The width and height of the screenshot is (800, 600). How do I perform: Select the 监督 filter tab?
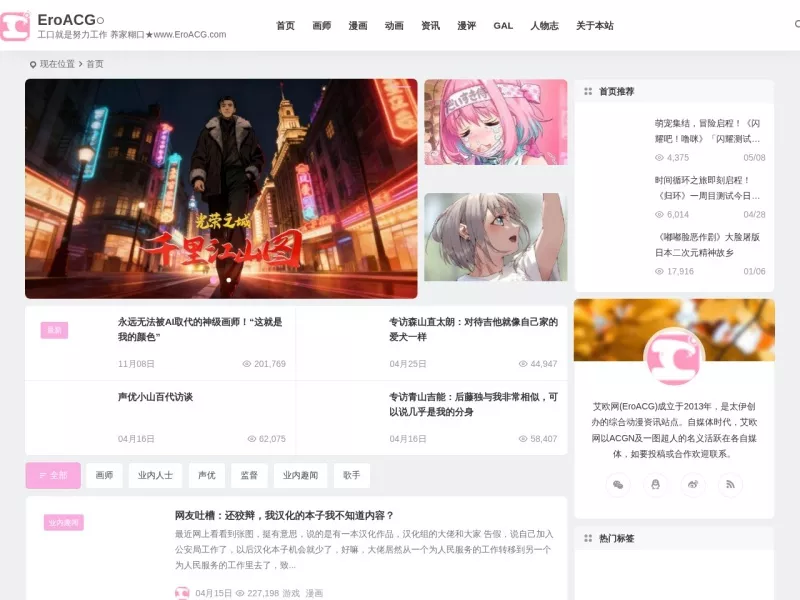(249, 476)
